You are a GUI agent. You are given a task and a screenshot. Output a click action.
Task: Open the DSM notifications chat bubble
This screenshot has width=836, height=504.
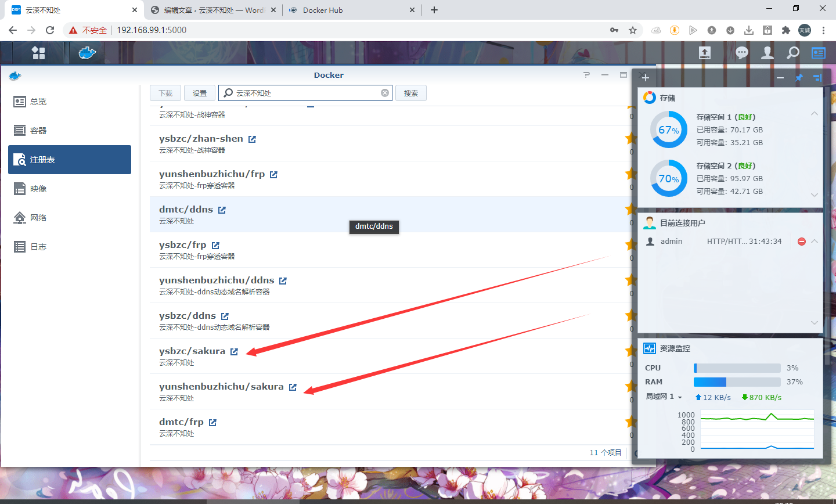coord(741,53)
